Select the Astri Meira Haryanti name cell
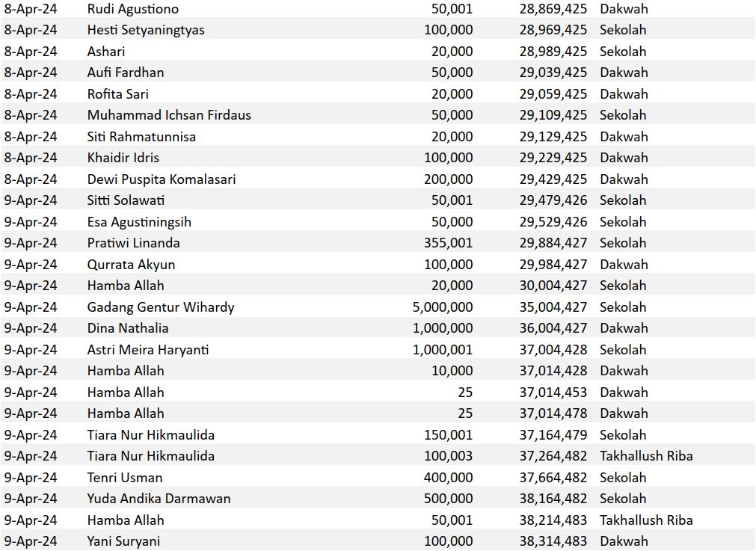The height and width of the screenshot is (551, 756). click(148, 350)
